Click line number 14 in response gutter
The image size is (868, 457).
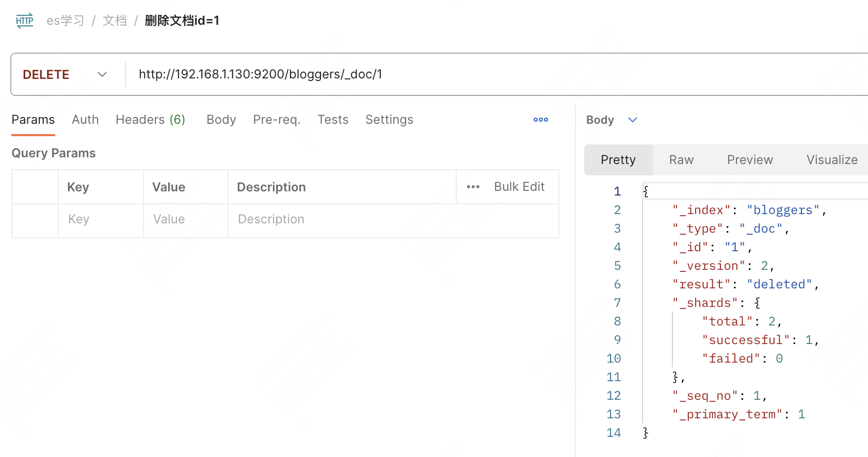614,433
